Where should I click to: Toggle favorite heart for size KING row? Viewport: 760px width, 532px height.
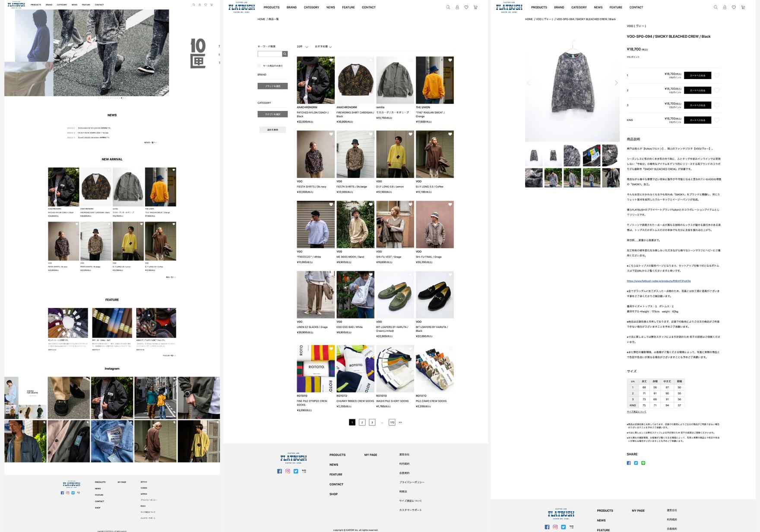(x=717, y=120)
